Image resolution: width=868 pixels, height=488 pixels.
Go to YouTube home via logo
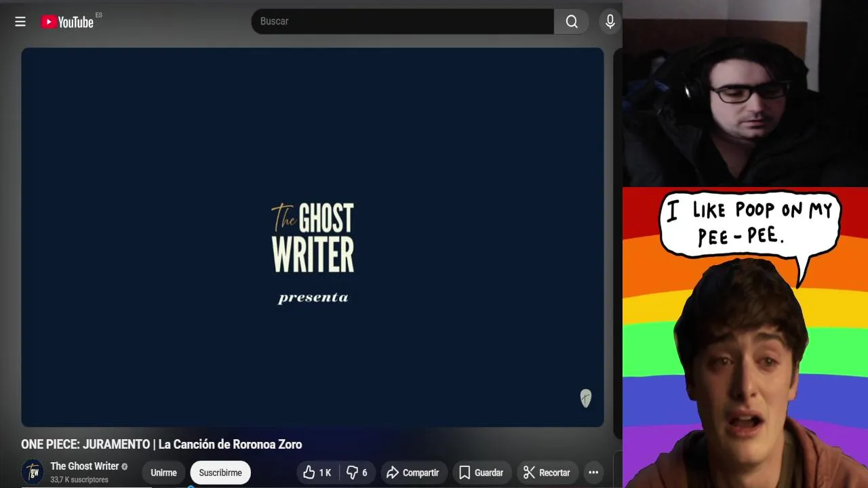pos(67,22)
